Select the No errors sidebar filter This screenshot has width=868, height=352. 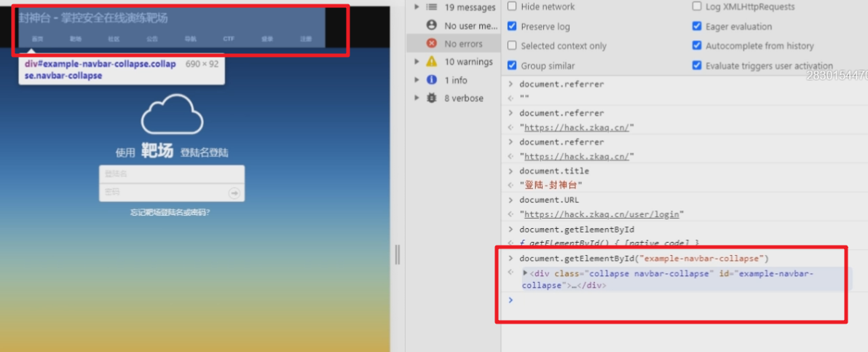pyautogui.click(x=454, y=43)
